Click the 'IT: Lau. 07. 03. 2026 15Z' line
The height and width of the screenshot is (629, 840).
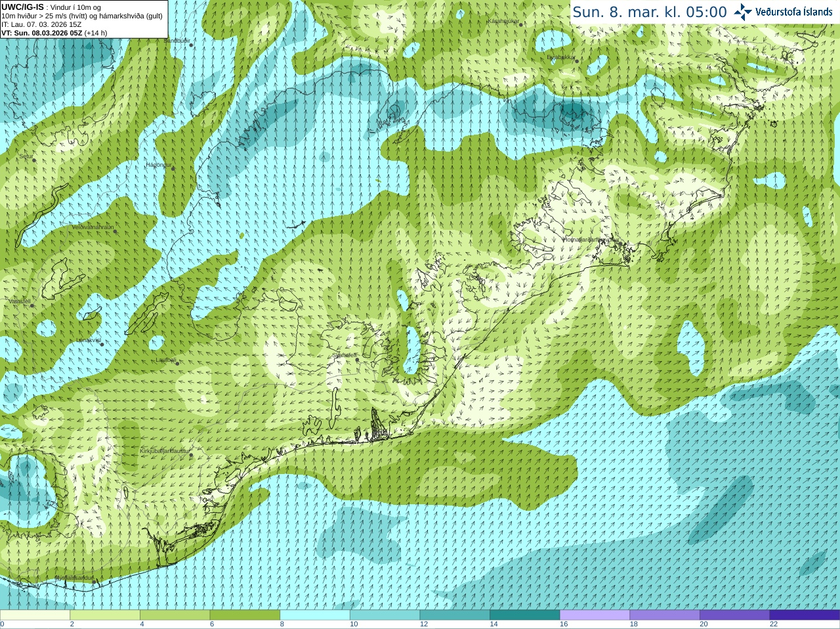(41, 24)
